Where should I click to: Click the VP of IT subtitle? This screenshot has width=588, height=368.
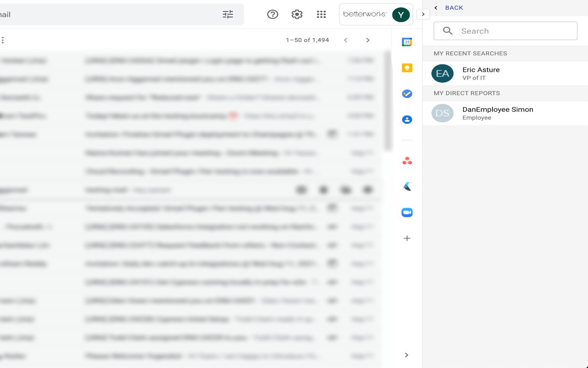pos(474,78)
